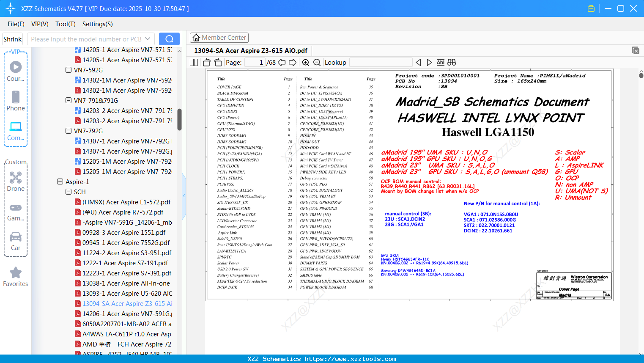Select the Computer category icon

point(16,131)
